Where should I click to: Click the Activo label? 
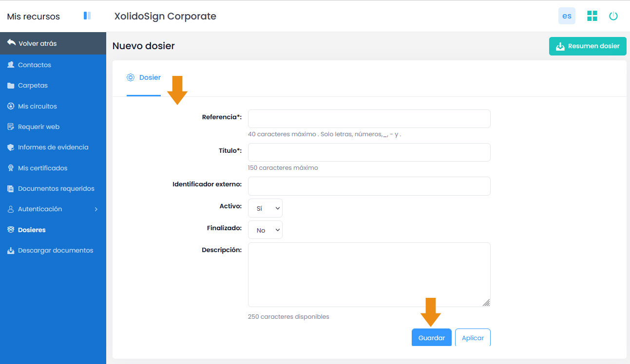[x=230, y=206]
